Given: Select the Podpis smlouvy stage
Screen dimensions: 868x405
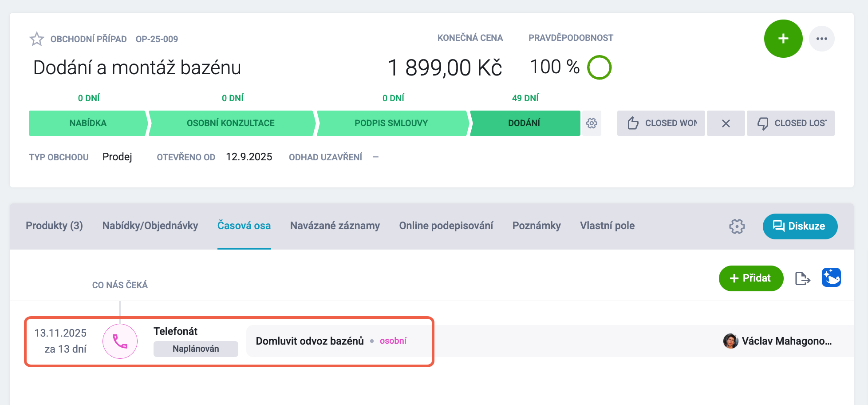Looking at the screenshot, I should tap(391, 123).
